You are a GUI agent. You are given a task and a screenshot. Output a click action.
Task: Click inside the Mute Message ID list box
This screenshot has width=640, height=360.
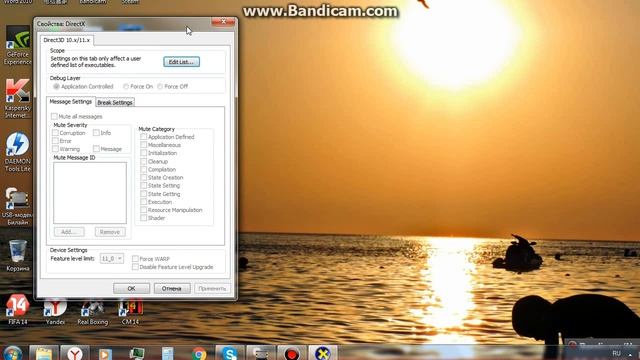(x=90, y=193)
